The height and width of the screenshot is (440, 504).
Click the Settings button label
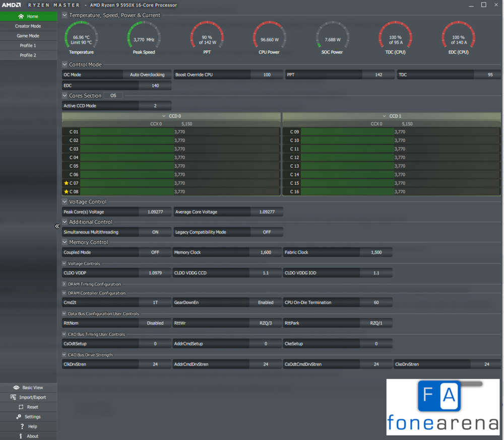click(x=32, y=416)
